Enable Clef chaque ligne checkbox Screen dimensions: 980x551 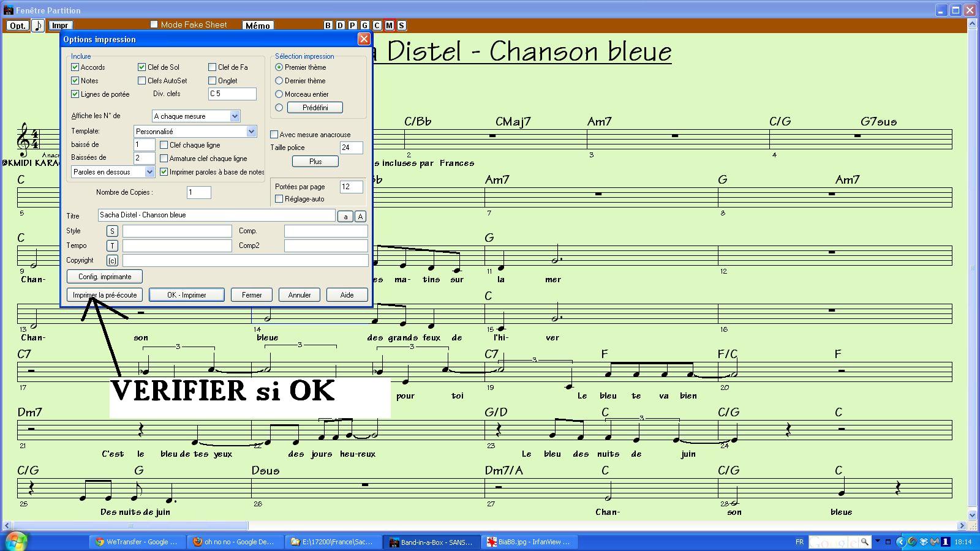click(x=164, y=145)
